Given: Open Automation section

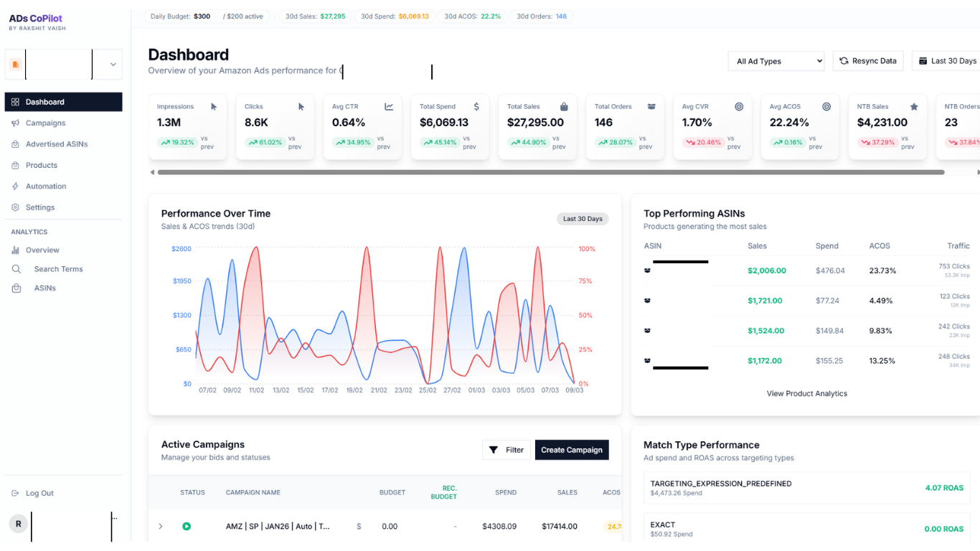Looking at the screenshot, I should click(46, 186).
